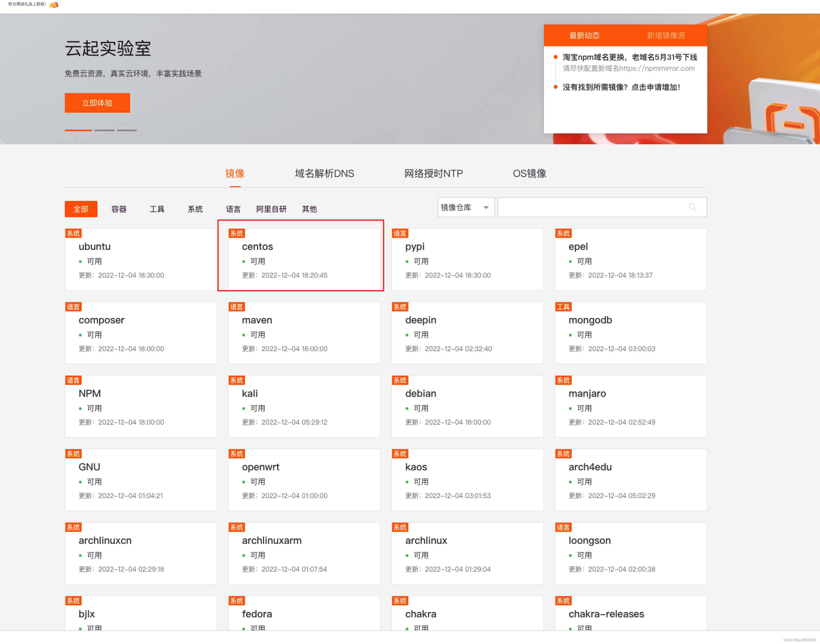Filter mirrors by 容器
820x644 pixels.
coord(119,209)
